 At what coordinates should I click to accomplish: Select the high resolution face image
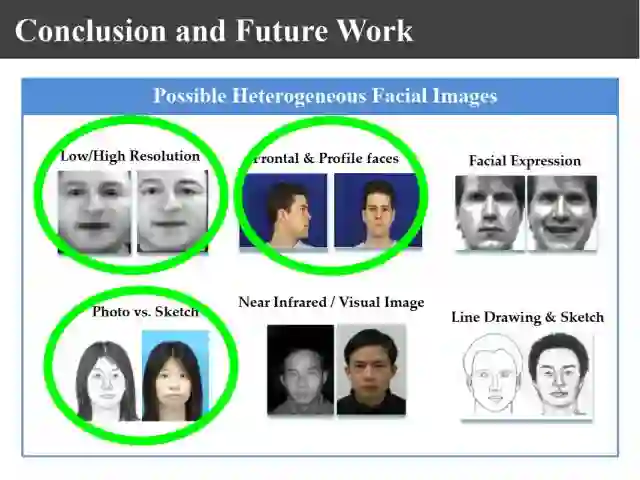(172, 211)
